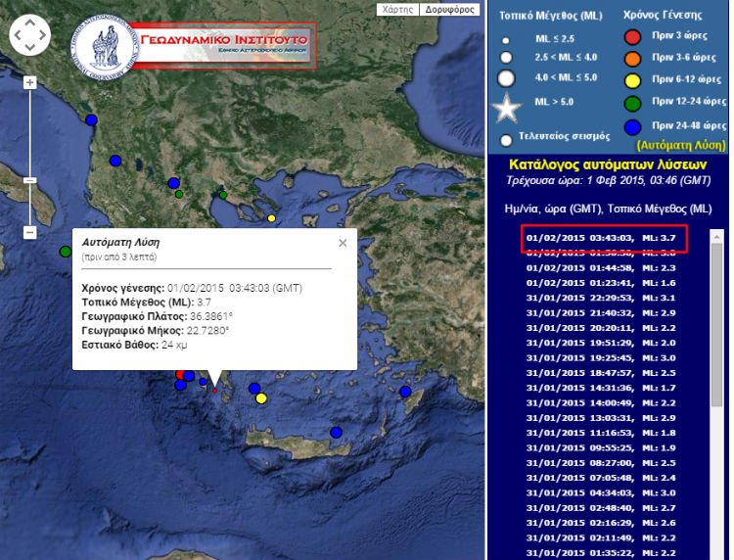This screenshot has width=734, height=560.
Task: Click the blue earthquake marker south of Crete
Action: (337, 432)
